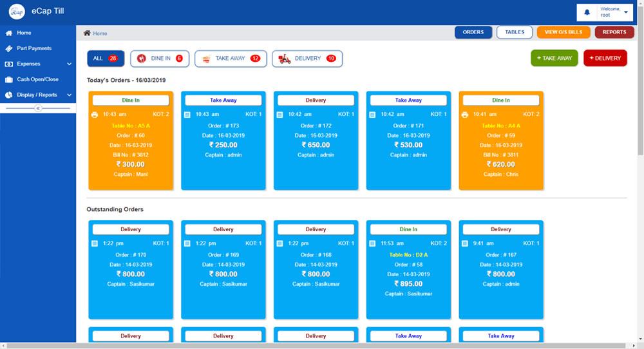
Task: Filter orders by DINE IN
Action: 160,59
